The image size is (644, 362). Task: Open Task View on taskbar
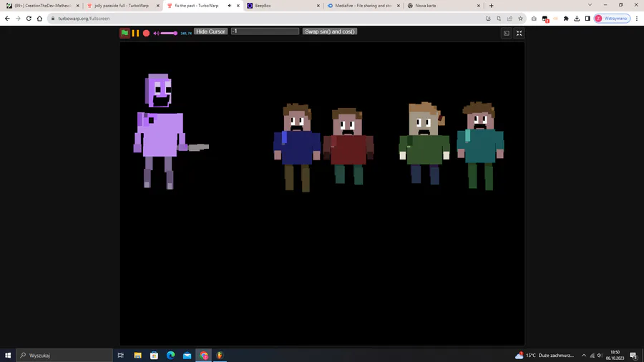click(121, 356)
